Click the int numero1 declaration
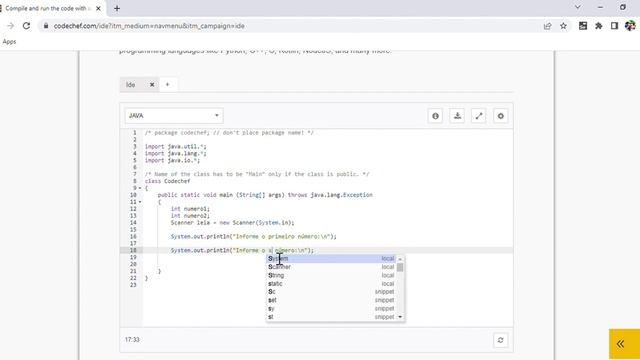The height and width of the screenshot is (360, 640). point(190,209)
